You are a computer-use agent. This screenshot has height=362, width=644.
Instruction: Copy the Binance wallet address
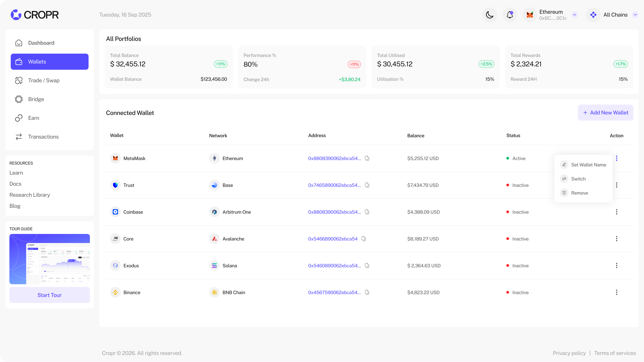[x=367, y=292]
